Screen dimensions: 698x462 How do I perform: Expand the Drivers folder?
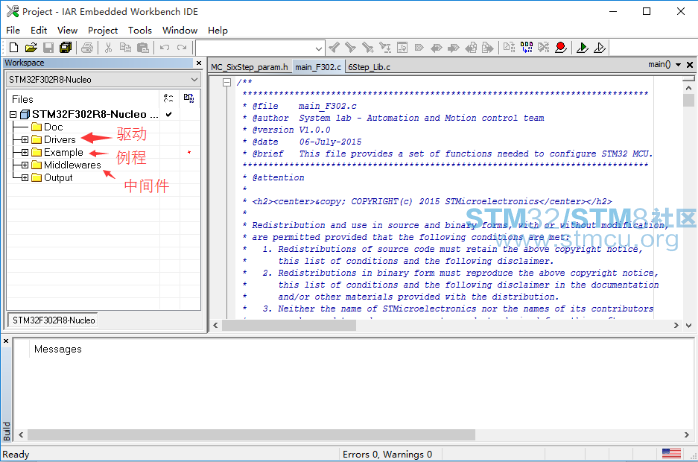(x=25, y=140)
